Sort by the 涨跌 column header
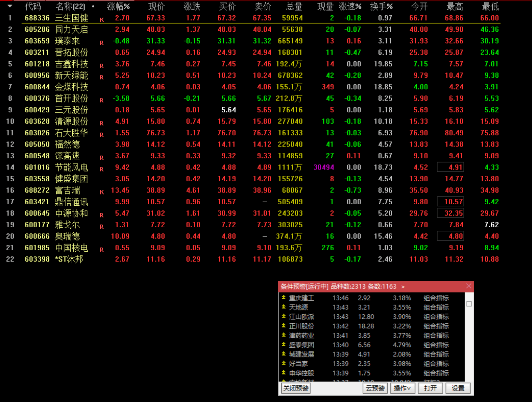This screenshot has height=402, width=532. [x=192, y=6]
